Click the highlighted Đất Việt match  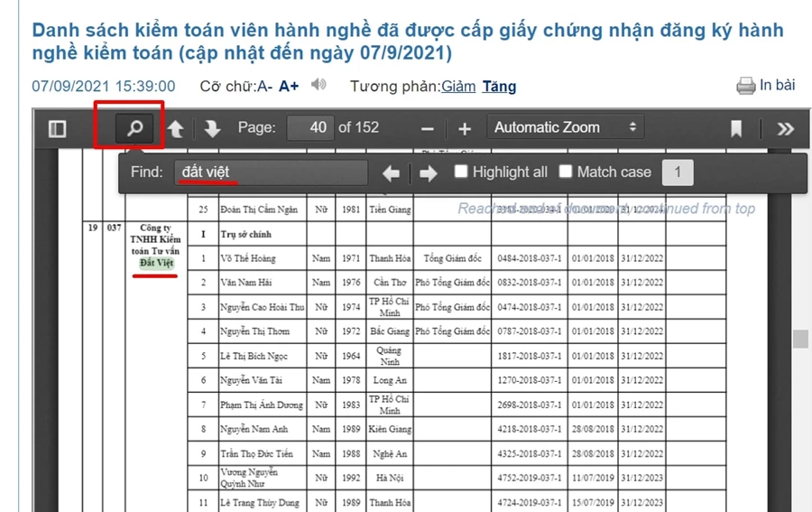click(156, 263)
